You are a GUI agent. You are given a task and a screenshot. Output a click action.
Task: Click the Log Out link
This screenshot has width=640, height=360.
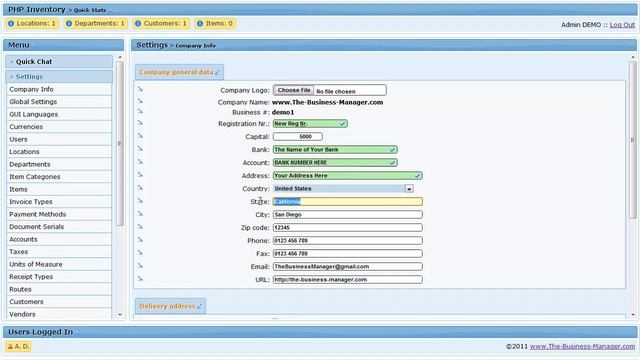(622, 25)
